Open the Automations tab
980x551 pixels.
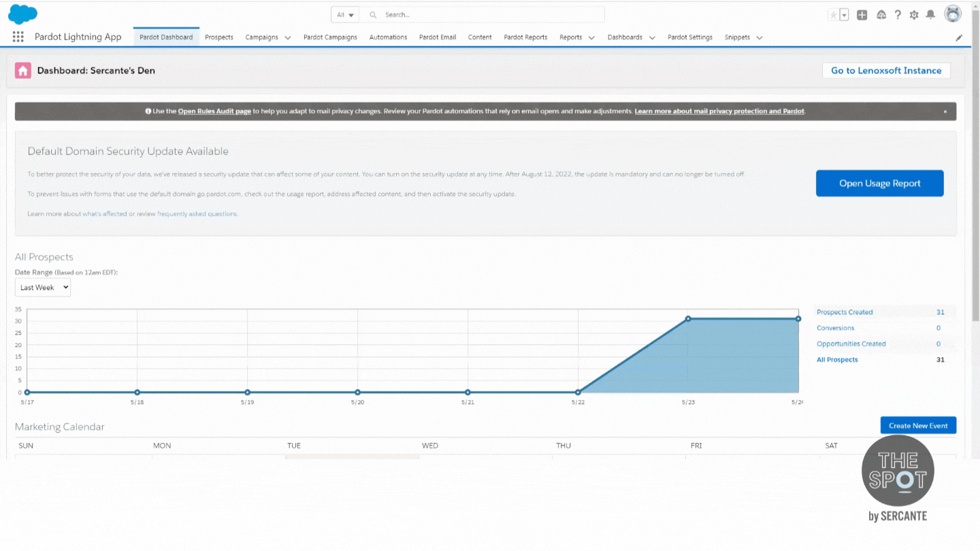point(388,37)
